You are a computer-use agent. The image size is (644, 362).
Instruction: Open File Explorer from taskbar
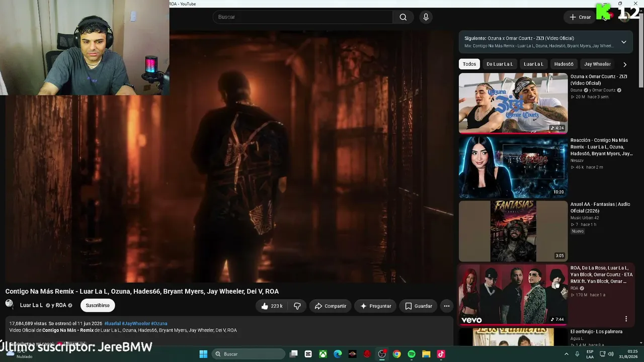pos(426,354)
